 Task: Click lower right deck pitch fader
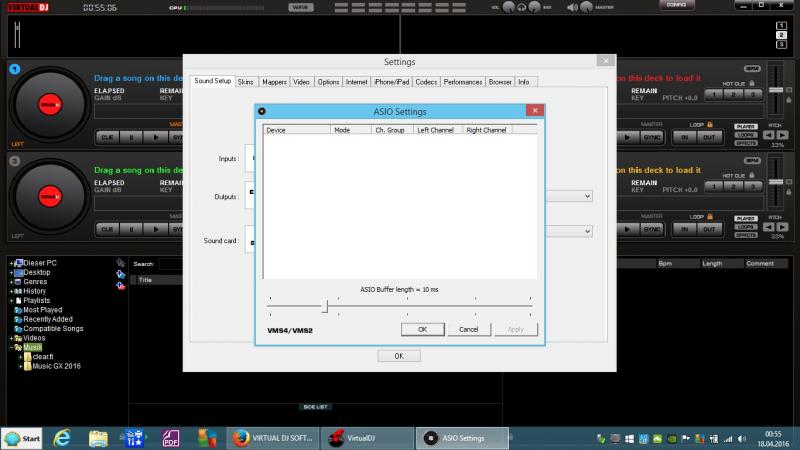[x=776, y=182]
